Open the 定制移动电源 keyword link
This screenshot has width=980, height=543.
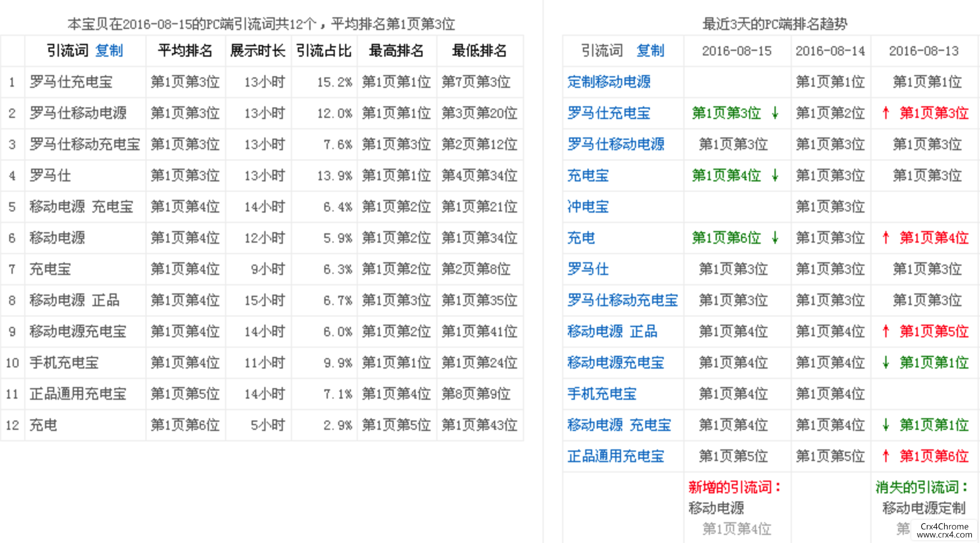click(608, 82)
